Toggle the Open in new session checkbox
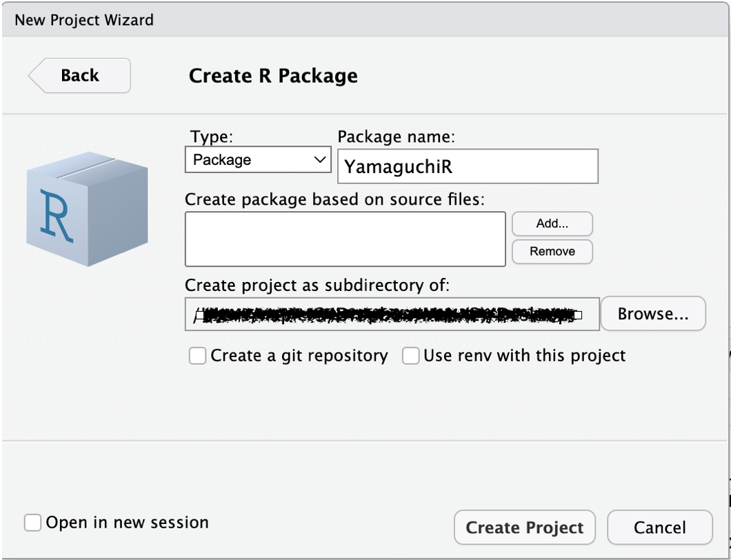 pyautogui.click(x=32, y=523)
